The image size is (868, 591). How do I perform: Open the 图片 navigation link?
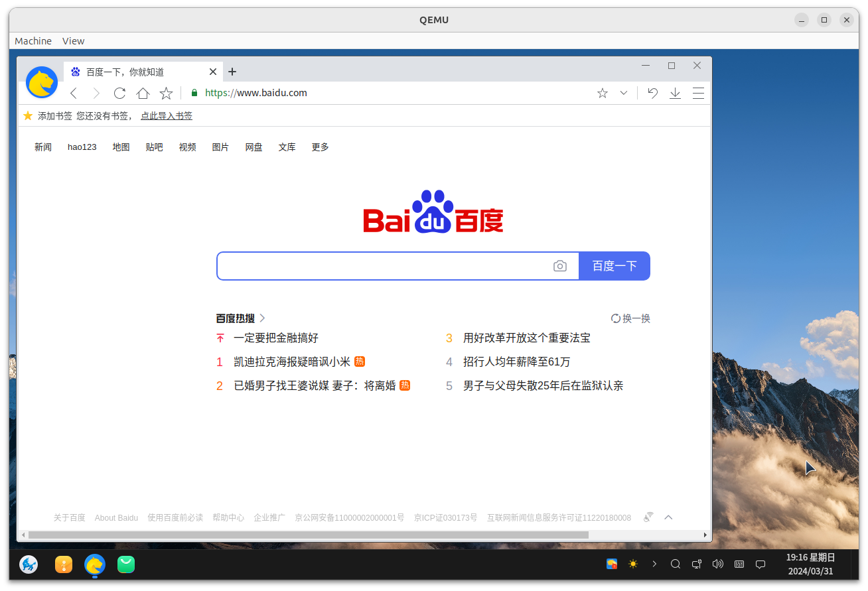coord(221,147)
